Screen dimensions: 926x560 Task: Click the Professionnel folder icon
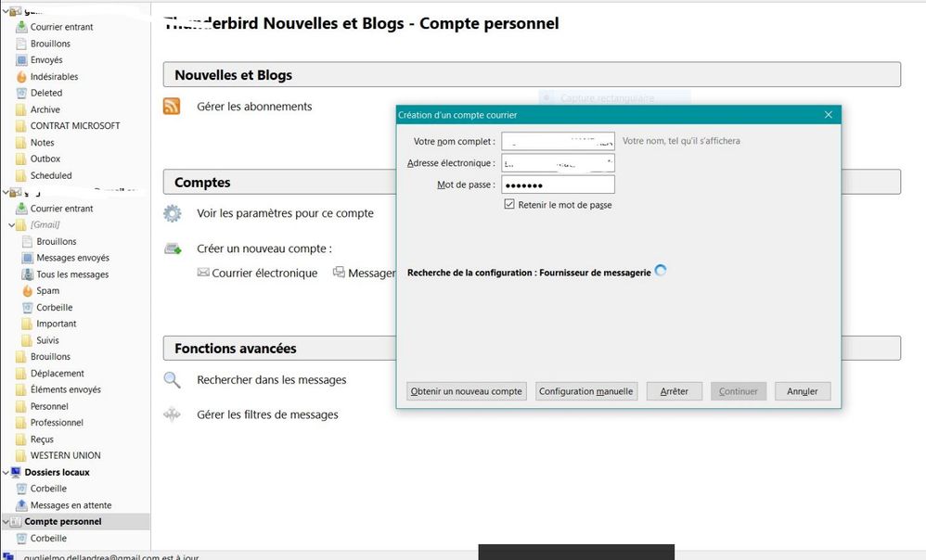[x=21, y=423]
